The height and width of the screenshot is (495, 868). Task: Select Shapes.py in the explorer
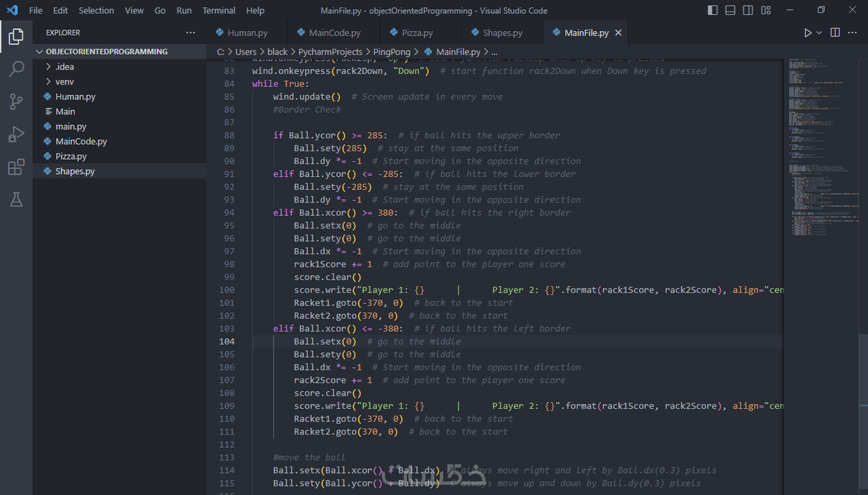[119, 171]
